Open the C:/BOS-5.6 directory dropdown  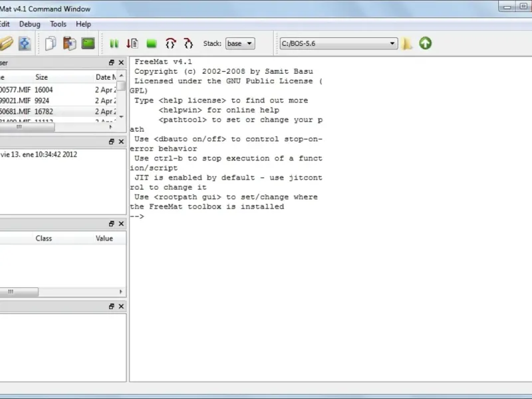pos(338,43)
